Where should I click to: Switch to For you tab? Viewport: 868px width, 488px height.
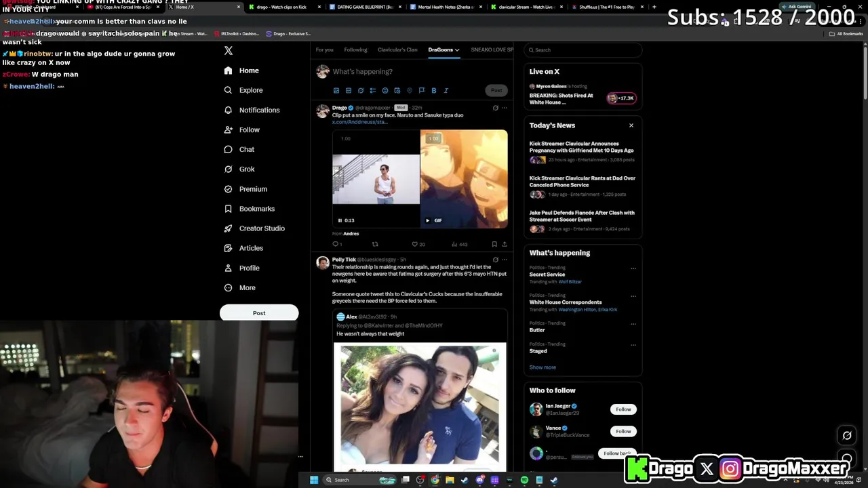pyautogui.click(x=324, y=49)
